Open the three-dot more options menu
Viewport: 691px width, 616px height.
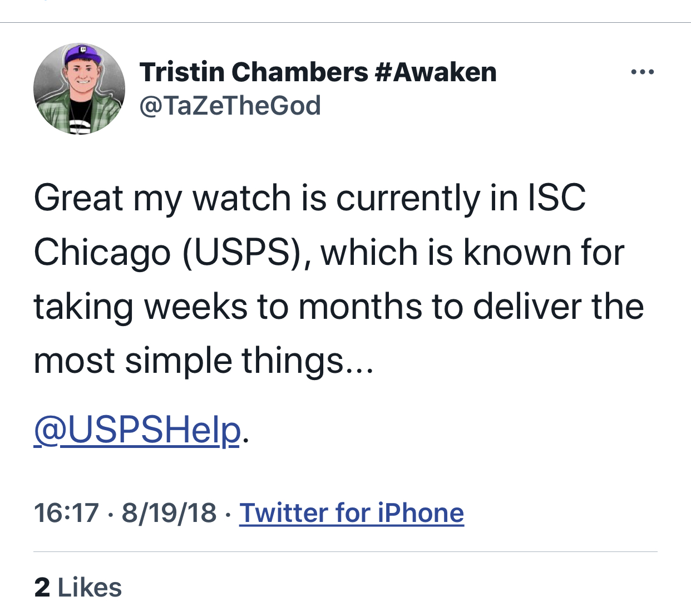pos(643,72)
